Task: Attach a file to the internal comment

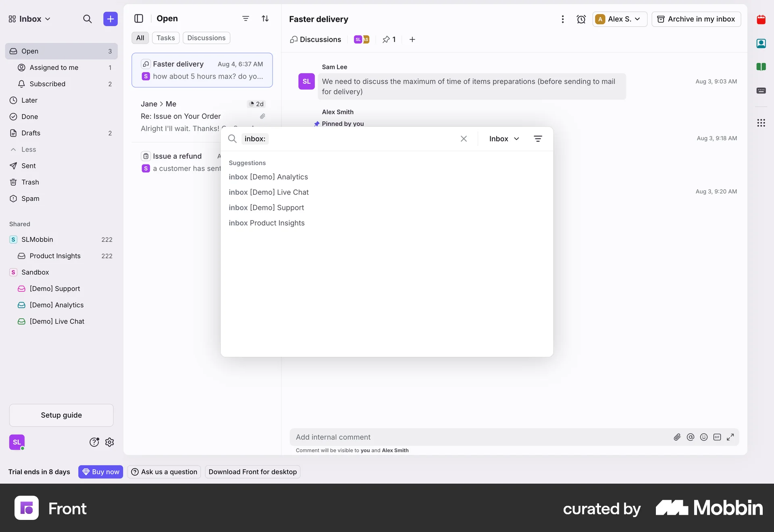Action: pos(677,437)
